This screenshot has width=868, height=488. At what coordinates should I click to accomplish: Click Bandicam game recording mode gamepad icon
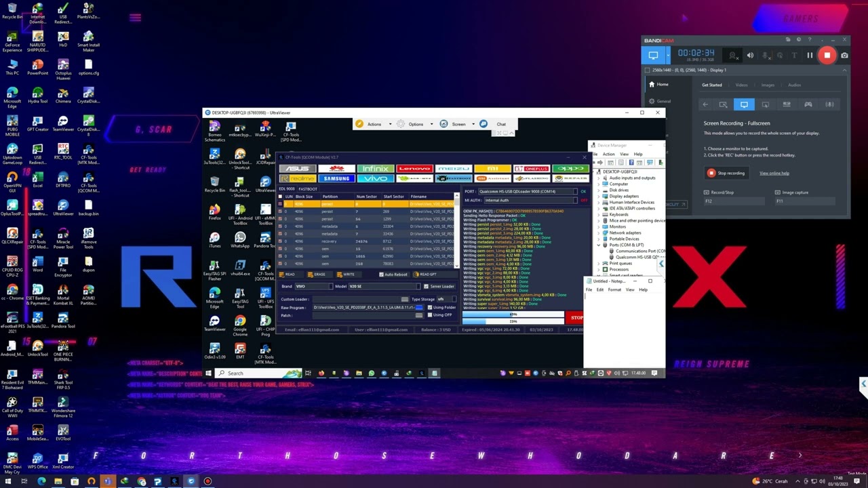click(x=808, y=104)
